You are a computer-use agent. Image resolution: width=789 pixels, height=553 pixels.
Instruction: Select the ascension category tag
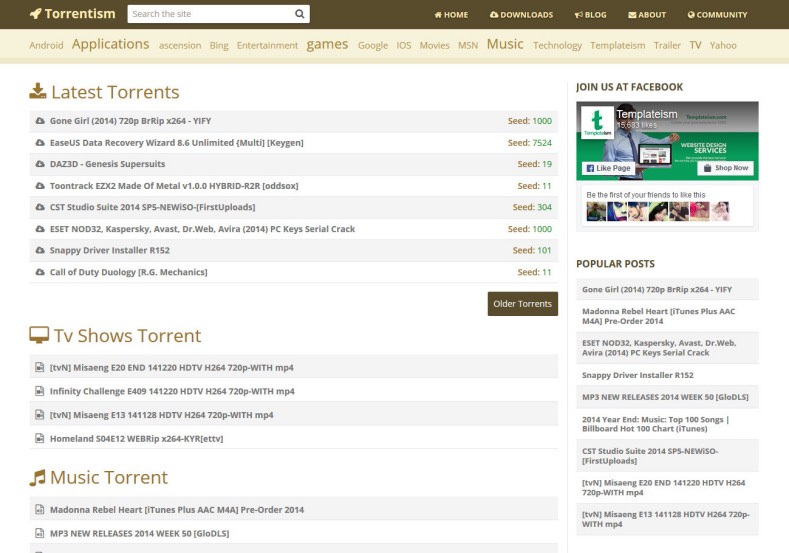click(x=180, y=45)
